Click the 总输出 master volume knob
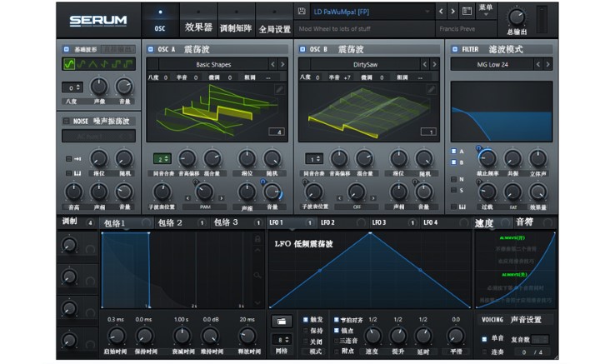The width and height of the screenshot is (590, 364). click(516, 17)
